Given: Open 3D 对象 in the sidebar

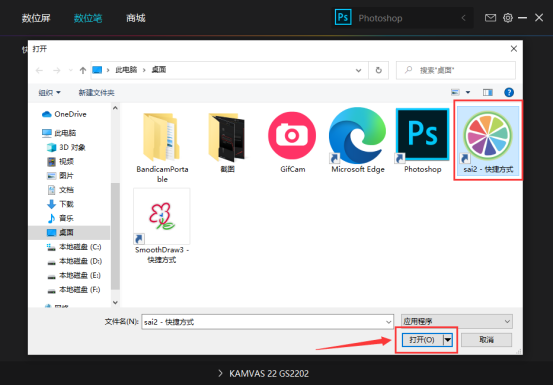Looking at the screenshot, I should pos(66,147).
